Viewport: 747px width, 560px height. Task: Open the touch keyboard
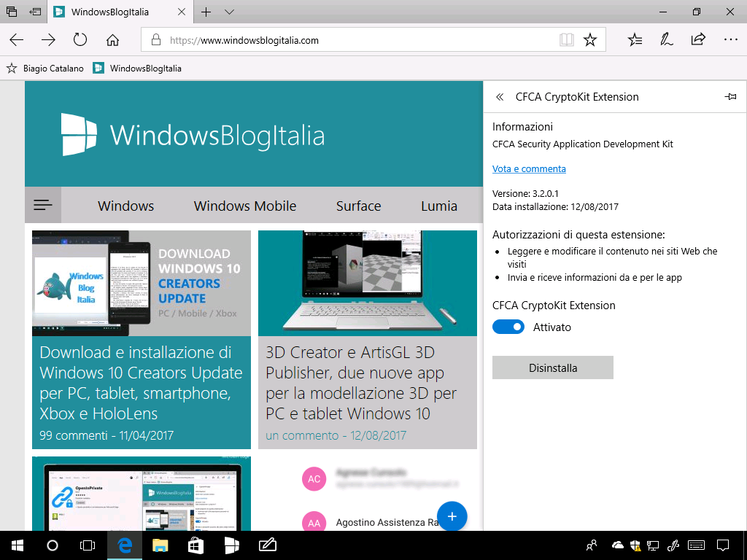tap(697, 545)
